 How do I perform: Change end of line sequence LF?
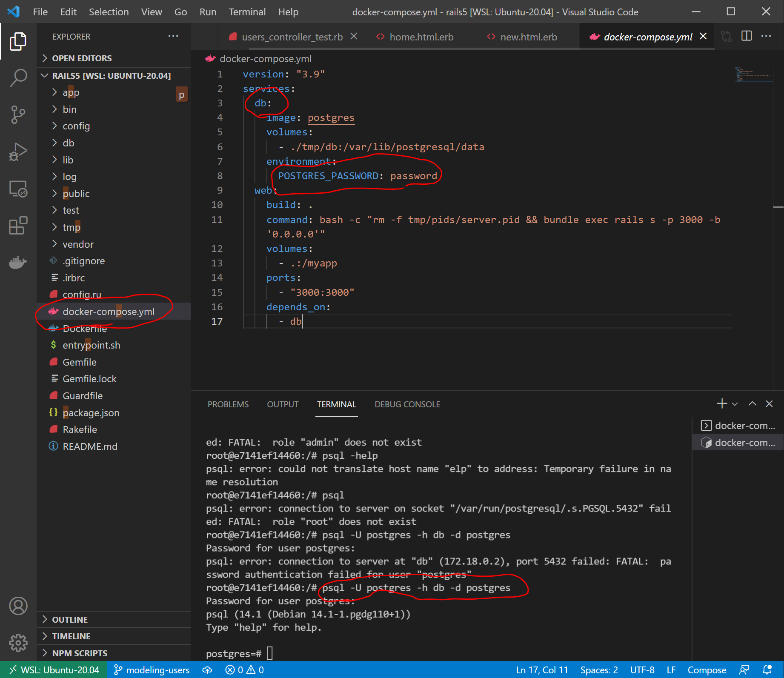671,670
